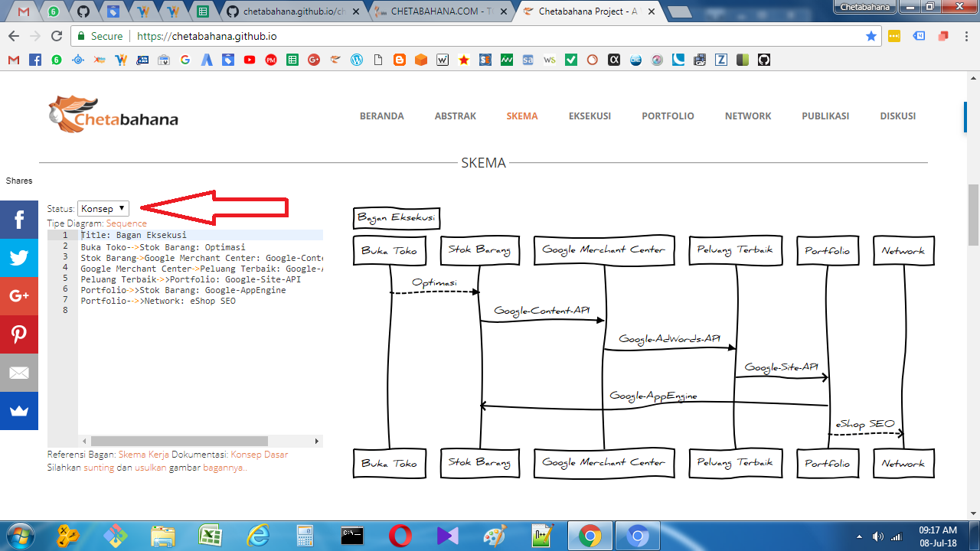
Task: Click the bagannya link
Action: [x=225, y=467]
